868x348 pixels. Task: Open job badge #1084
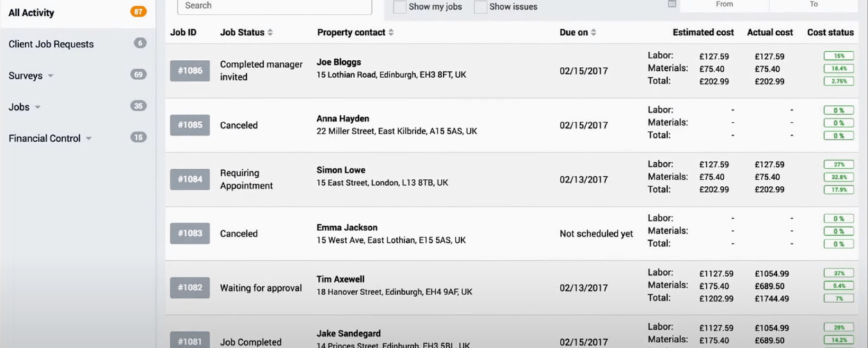point(190,180)
